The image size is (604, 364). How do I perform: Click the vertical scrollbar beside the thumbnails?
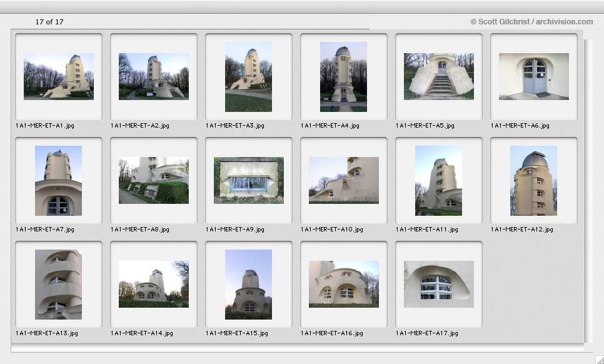[588, 191]
